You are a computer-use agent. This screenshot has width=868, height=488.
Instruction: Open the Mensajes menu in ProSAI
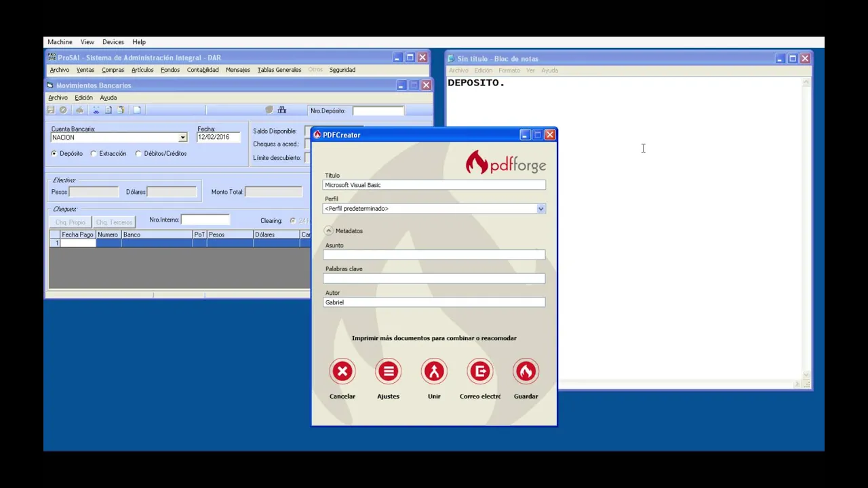[238, 70]
